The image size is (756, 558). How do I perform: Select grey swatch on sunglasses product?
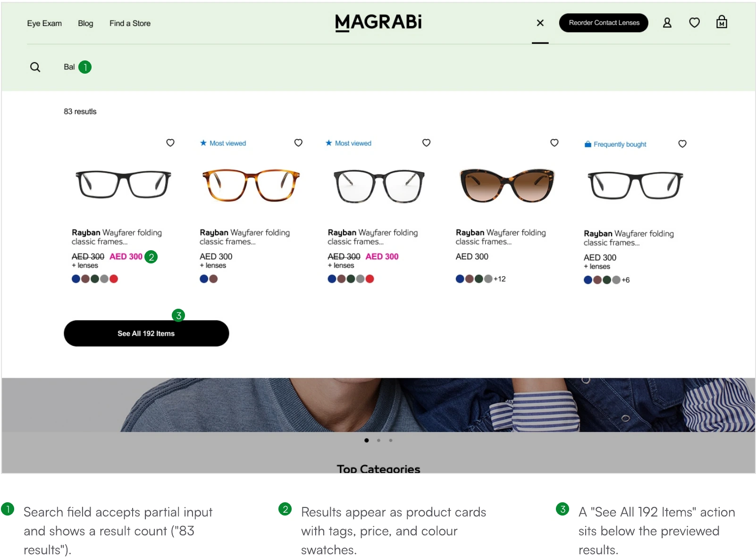(488, 279)
